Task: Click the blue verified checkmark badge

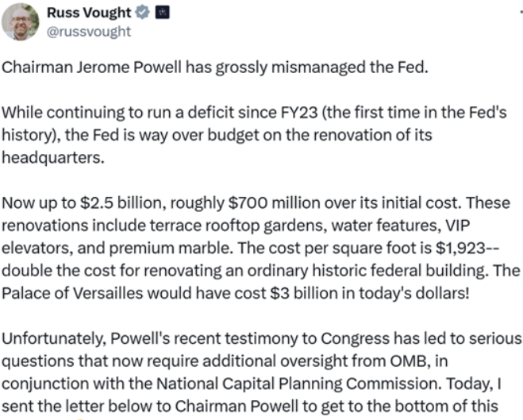Action: pos(142,13)
